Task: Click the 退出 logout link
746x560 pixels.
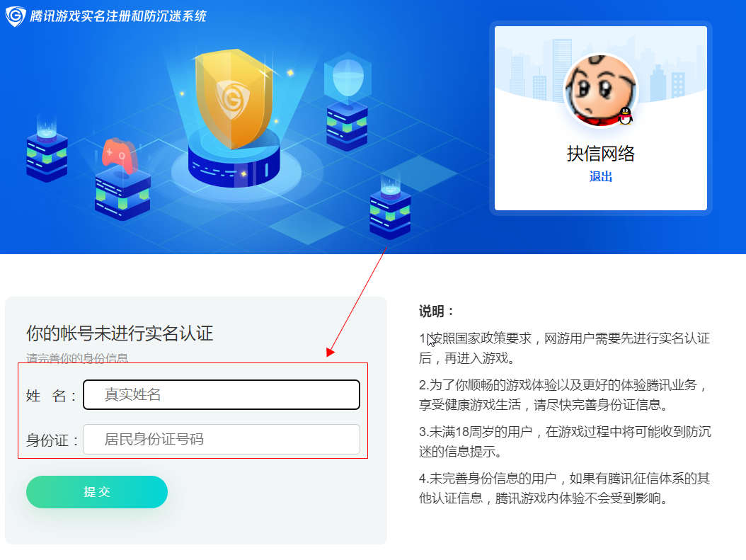Action: click(600, 176)
